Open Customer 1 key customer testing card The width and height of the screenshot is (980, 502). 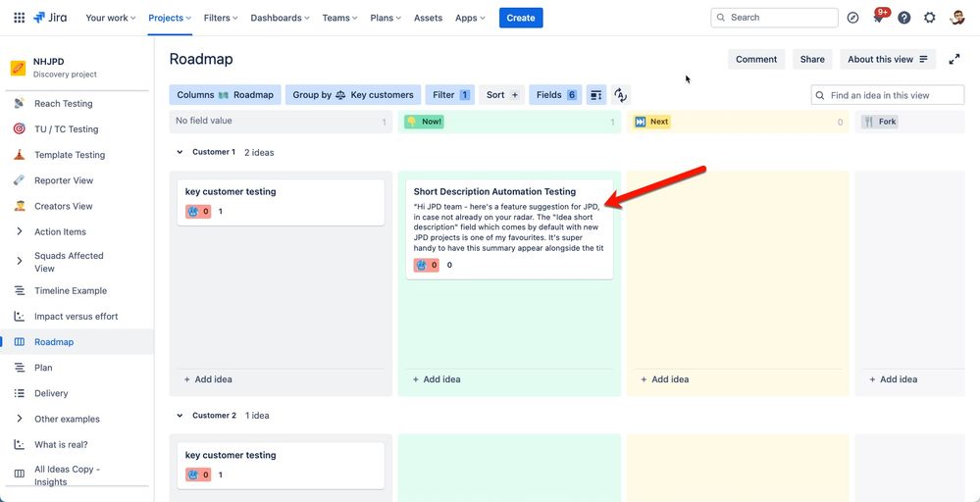coord(281,202)
